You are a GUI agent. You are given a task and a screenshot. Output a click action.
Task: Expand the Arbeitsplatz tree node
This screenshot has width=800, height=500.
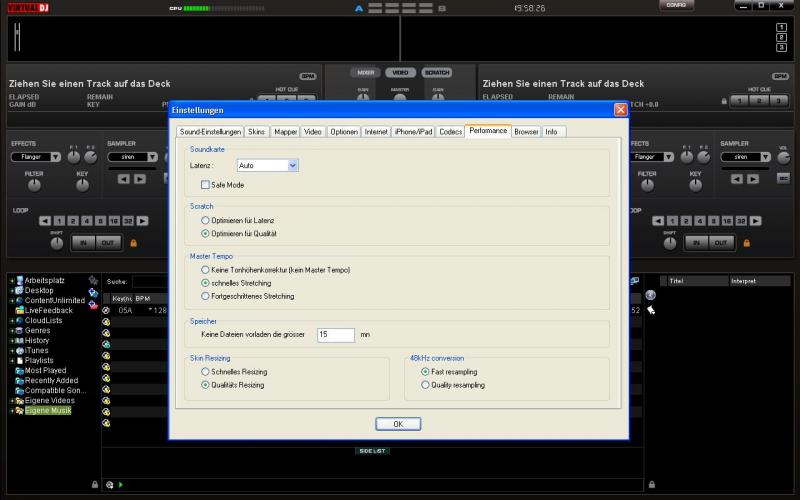[12, 281]
